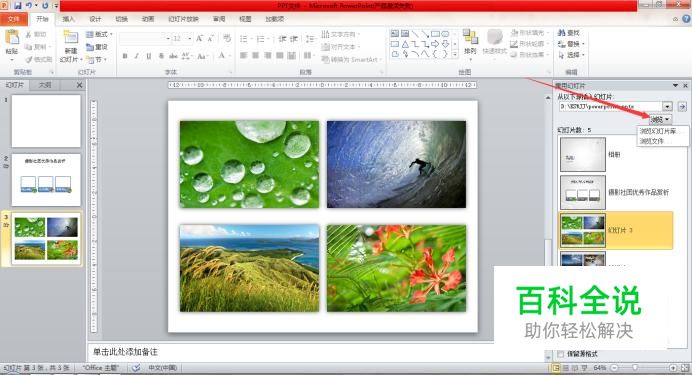692x375 pixels.
Task: Decrease list indent level
Action: pos(282,39)
